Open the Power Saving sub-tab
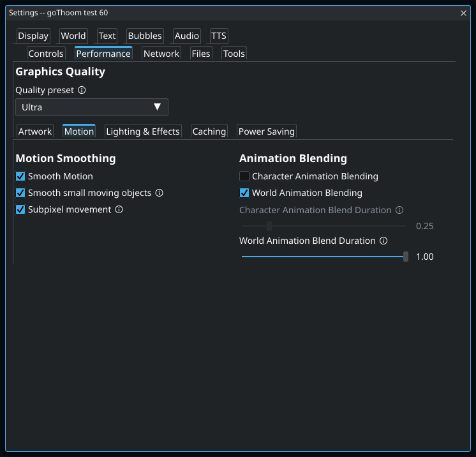This screenshot has width=476, height=457. point(267,131)
